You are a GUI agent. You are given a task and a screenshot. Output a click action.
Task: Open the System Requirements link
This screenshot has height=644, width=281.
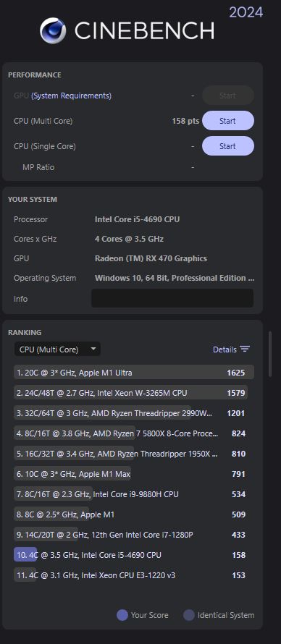[x=71, y=96]
